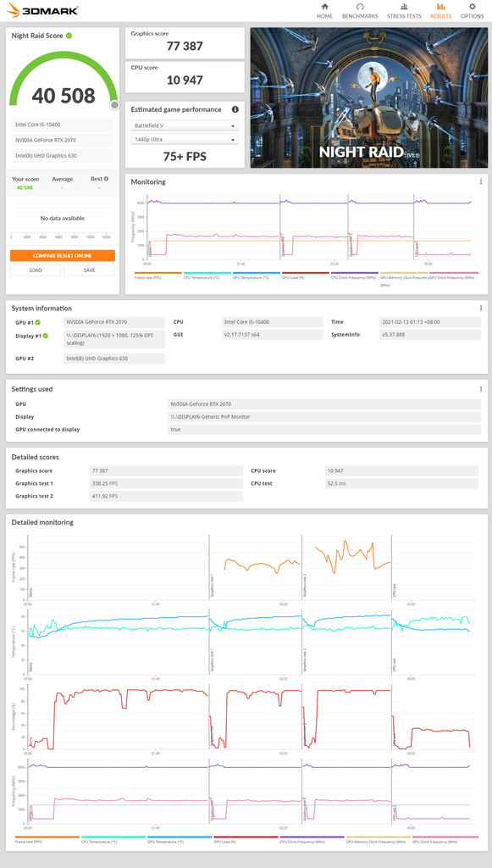Click the Display #1 green check icon
The width and height of the screenshot is (492, 868).
point(46,336)
